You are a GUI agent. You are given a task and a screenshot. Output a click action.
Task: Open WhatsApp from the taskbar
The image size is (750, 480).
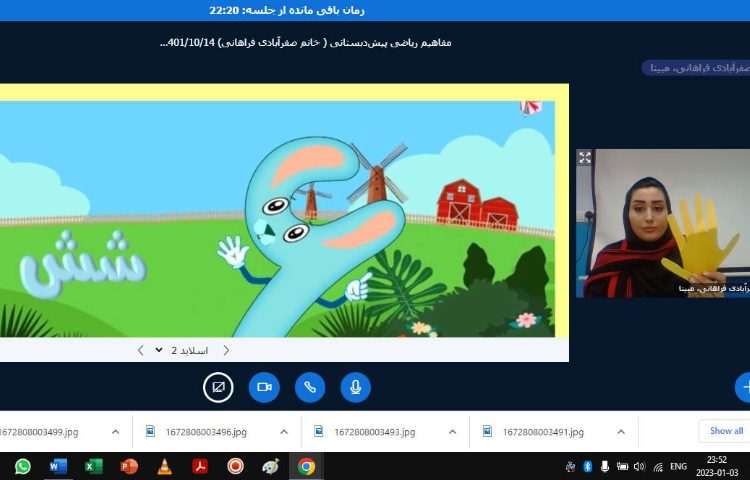pyautogui.click(x=22, y=466)
